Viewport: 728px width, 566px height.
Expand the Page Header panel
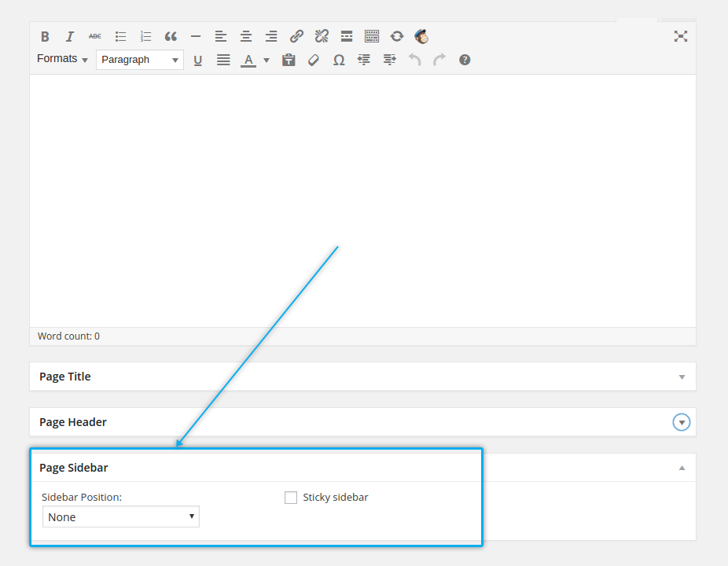pos(682,423)
